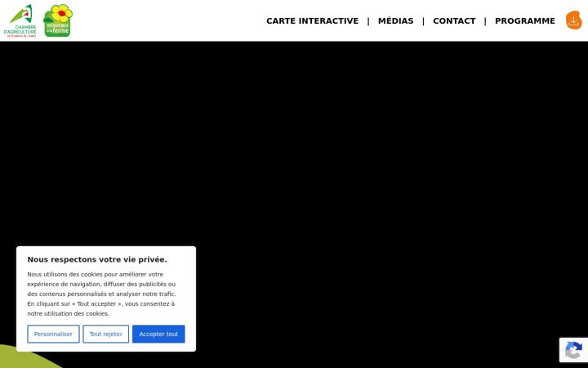The image size is (588, 368).
Task: Go to the Contact page
Action: [x=454, y=21]
